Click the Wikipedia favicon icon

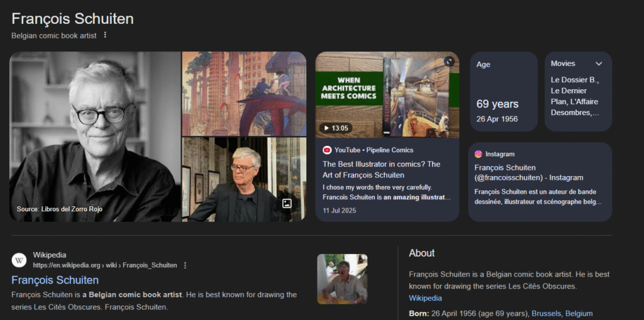point(19,260)
